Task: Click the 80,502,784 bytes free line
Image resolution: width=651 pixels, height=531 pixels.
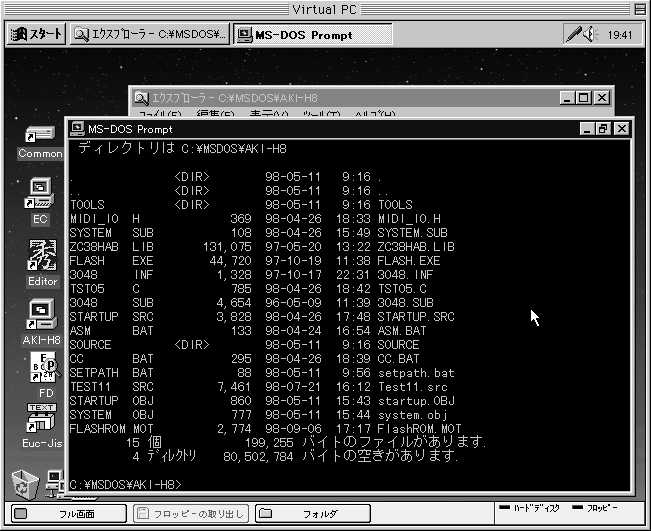Action: tap(295, 456)
